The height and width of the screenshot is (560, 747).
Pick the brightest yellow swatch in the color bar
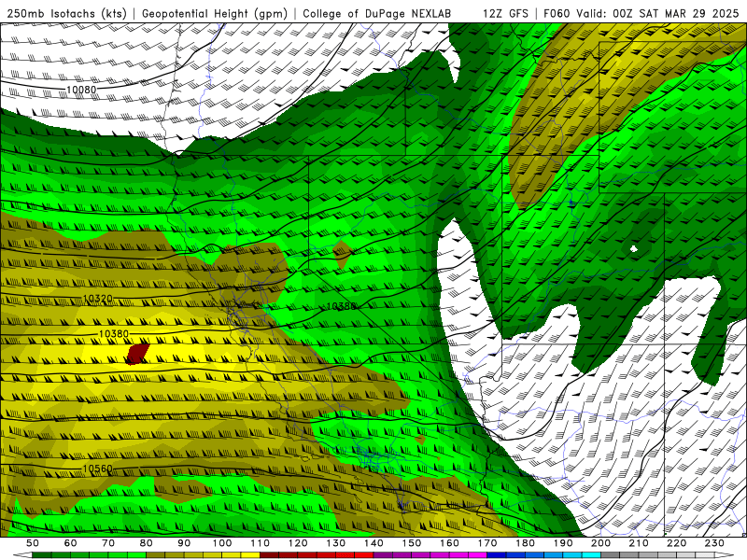pyautogui.click(x=250, y=554)
